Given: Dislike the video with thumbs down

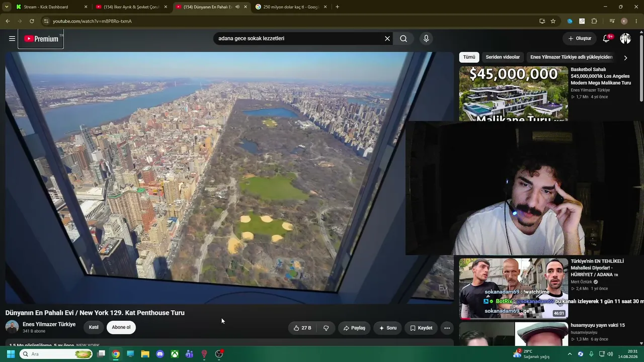Looking at the screenshot, I should click(x=326, y=328).
